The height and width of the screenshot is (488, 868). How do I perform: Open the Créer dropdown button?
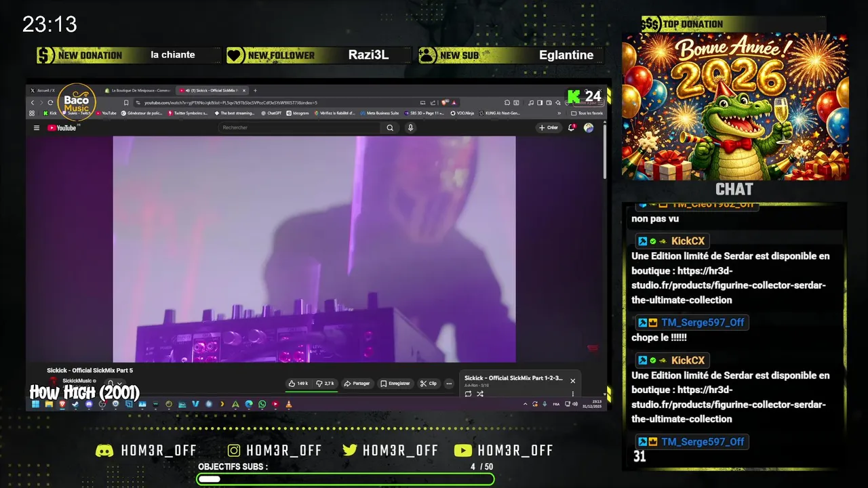[548, 127]
